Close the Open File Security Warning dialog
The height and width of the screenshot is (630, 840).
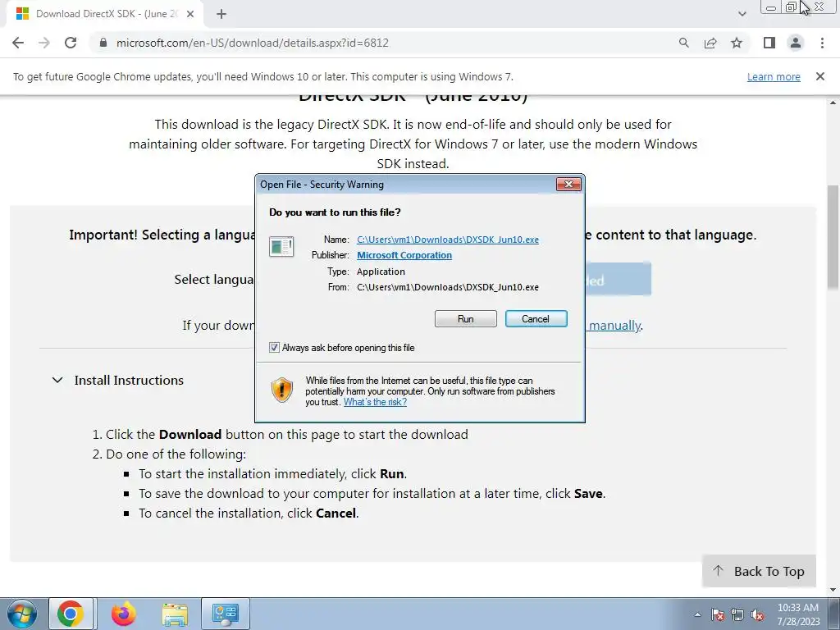568,185
